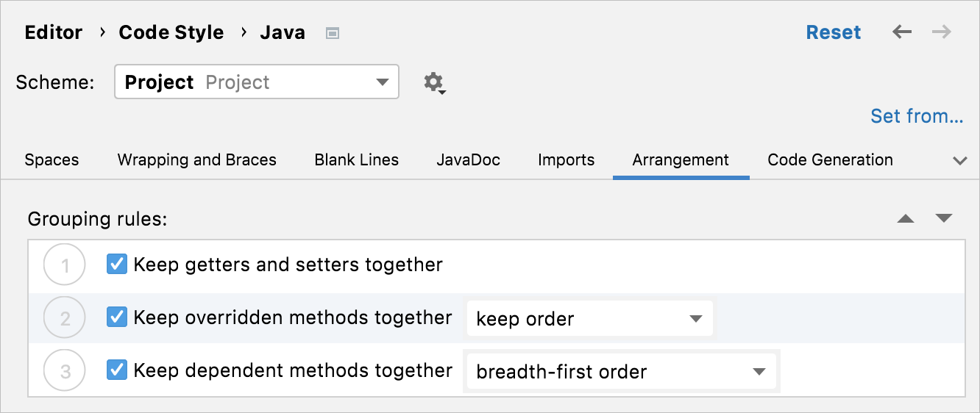Navigate forward with the right arrow

pyautogui.click(x=942, y=32)
